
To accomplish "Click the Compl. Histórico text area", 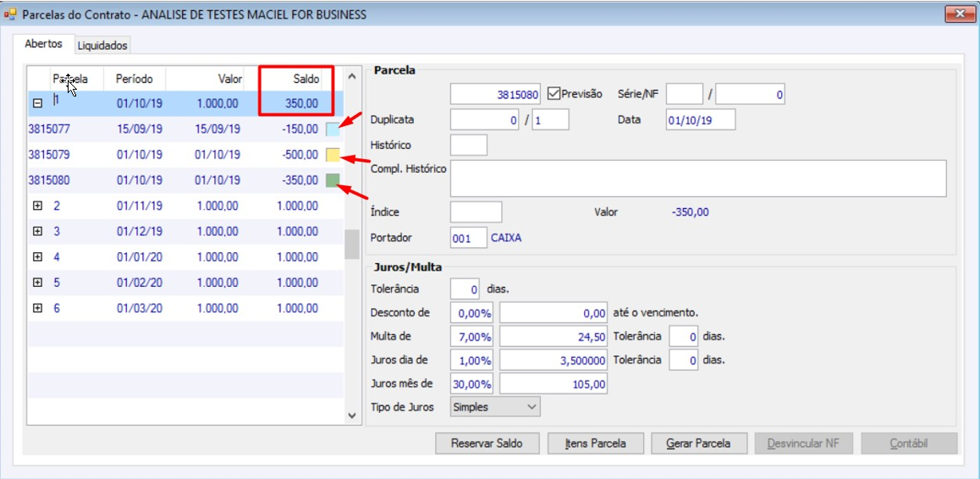I will pyautogui.click(x=698, y=179).
